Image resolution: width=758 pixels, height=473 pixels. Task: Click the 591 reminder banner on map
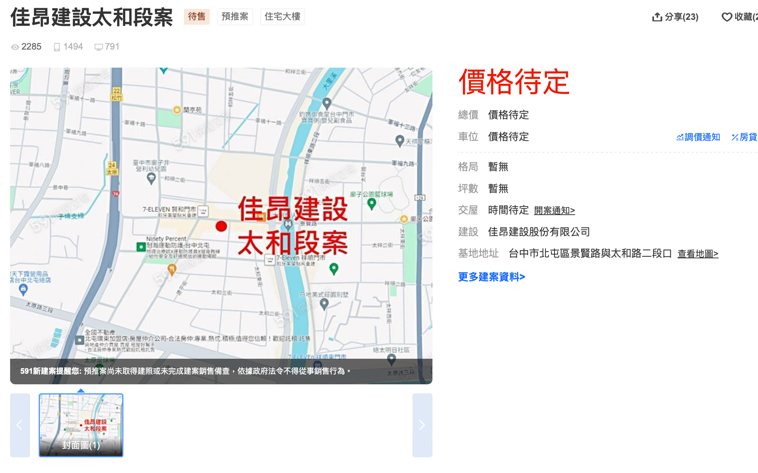(221, 371)
